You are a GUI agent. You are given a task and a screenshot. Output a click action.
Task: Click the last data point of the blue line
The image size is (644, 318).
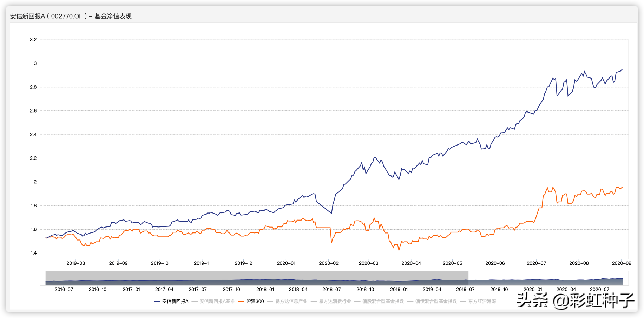[x=622, y=70]
